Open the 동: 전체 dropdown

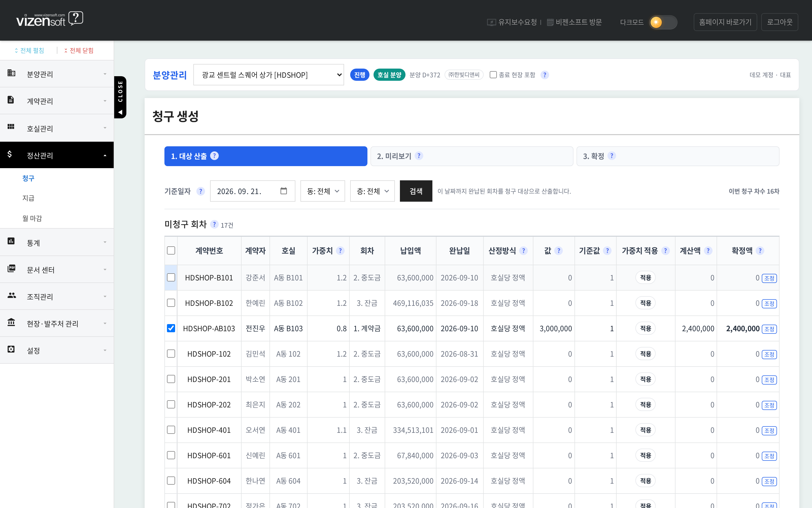pos(323,191)
